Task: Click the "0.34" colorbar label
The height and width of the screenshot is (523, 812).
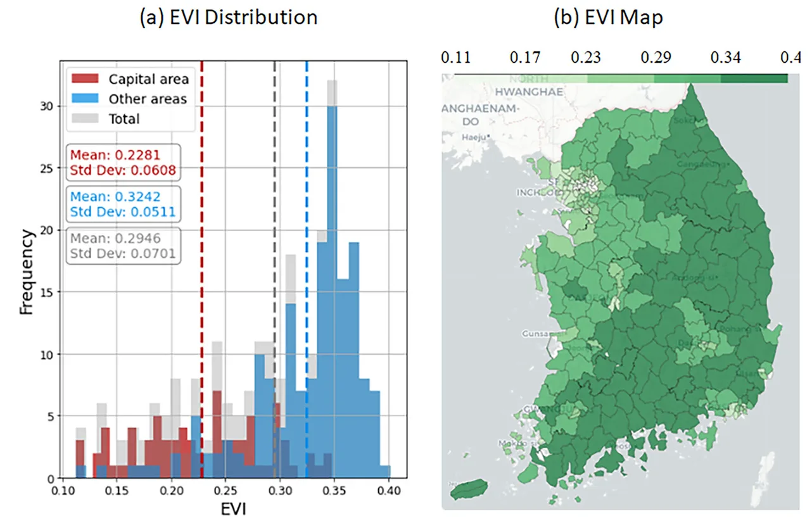Action: click(x=725, y=58)
